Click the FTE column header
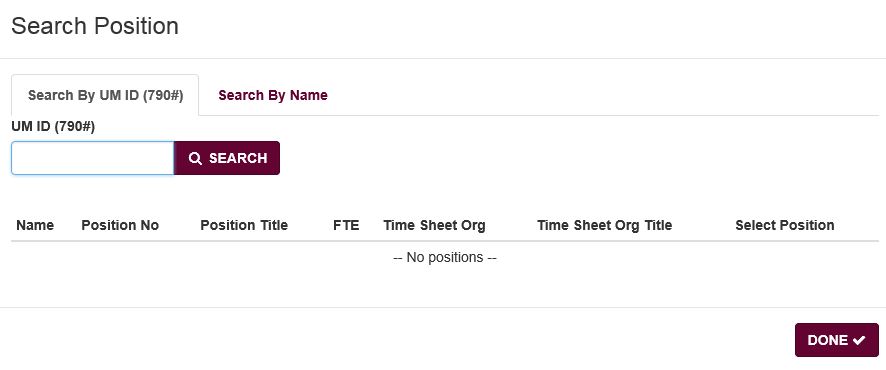Viewport: 886px width, 370px height. click(x=346, y=225)
